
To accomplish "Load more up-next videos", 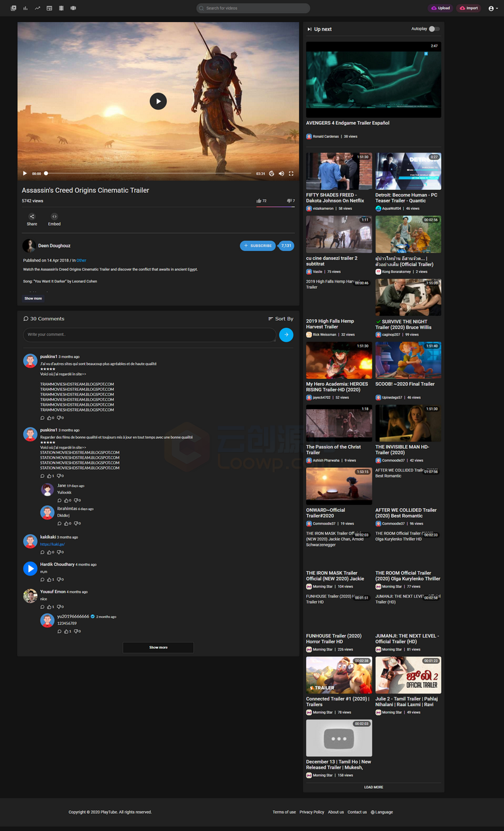I will pos(374,787).
